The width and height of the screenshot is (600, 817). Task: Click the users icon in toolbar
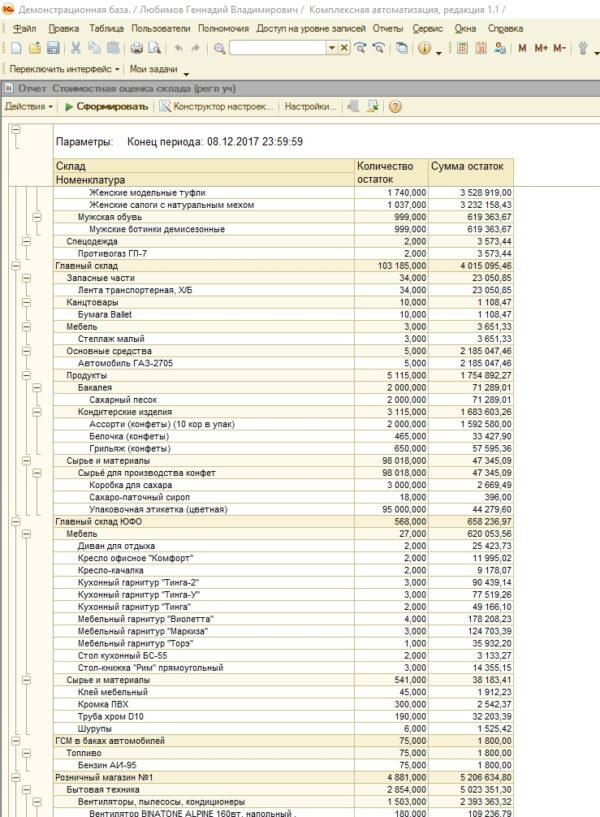(x=500, y=48)
